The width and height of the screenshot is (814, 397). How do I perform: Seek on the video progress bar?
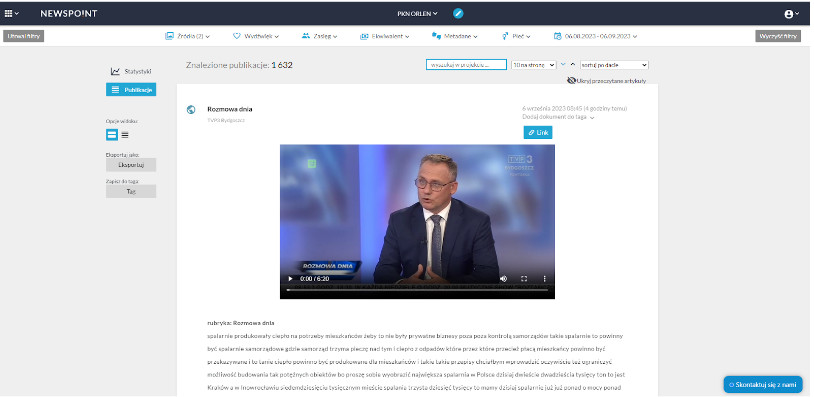pyautogui.click(x=417, y=290)
